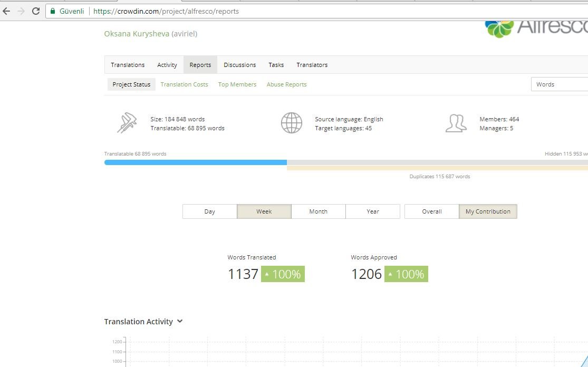Click the 'Translatable: 68 895 words' line beside the caliper

pyautogui.click(x=188, y=128)
